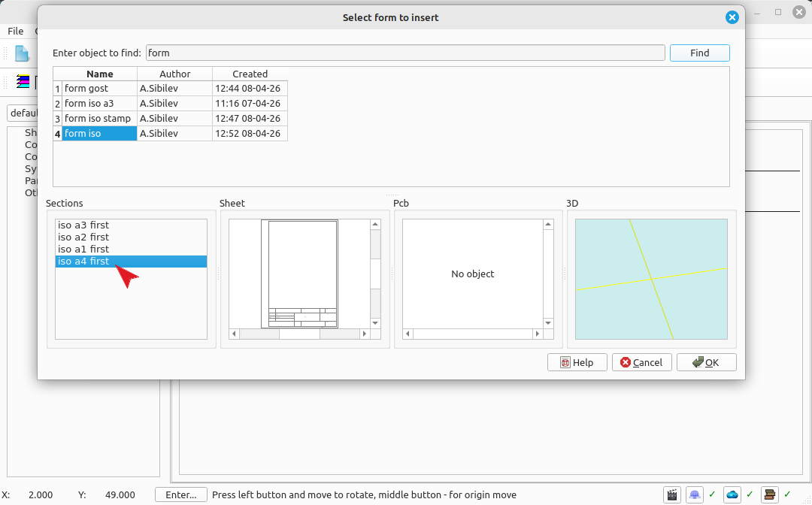The width and height of the screenshot is (812, 505).
Task: Focus the 'Enter object to find' field
Action: coord(405,53)
